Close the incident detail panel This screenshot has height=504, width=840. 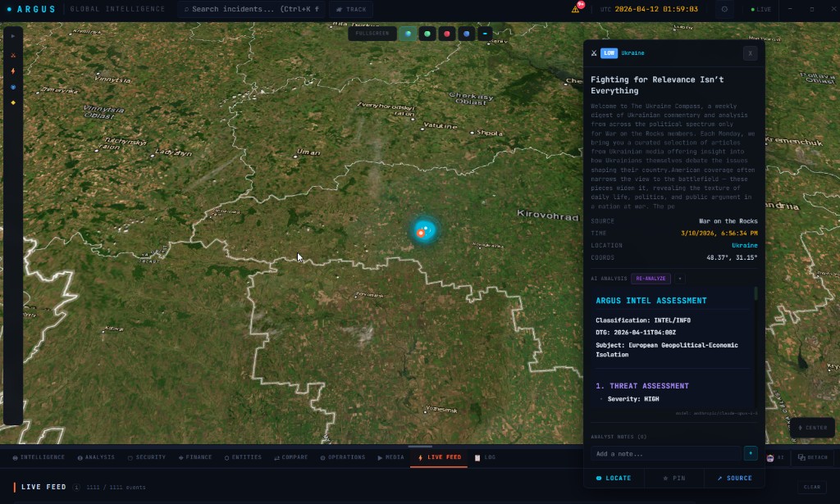(750, 53)
